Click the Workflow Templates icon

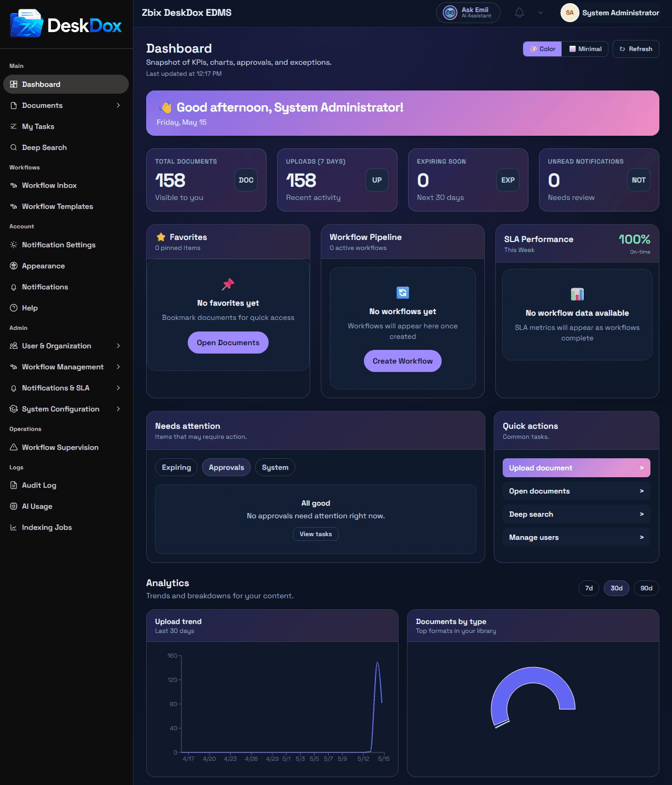14,206
